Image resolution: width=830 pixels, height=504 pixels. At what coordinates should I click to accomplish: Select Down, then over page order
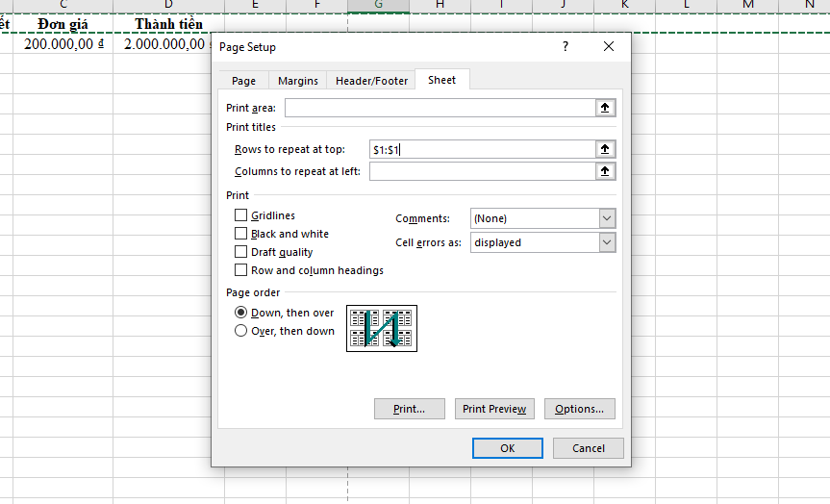(240, 313)
